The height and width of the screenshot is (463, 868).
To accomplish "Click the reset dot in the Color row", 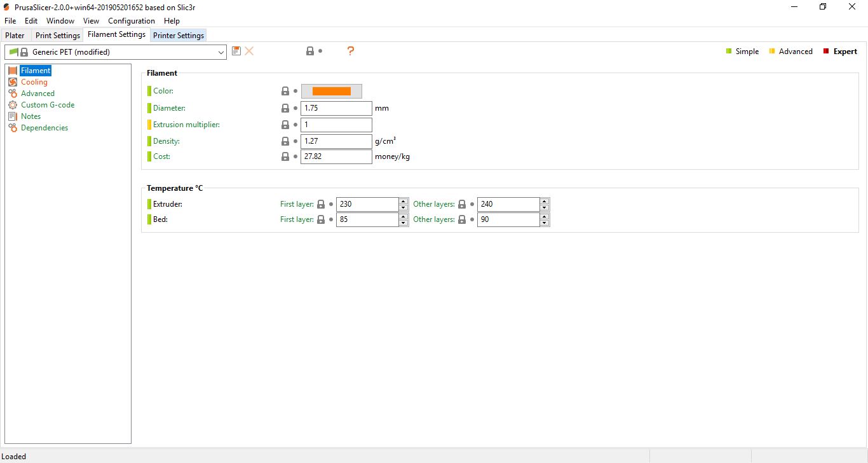I will [x=295, y=91].
